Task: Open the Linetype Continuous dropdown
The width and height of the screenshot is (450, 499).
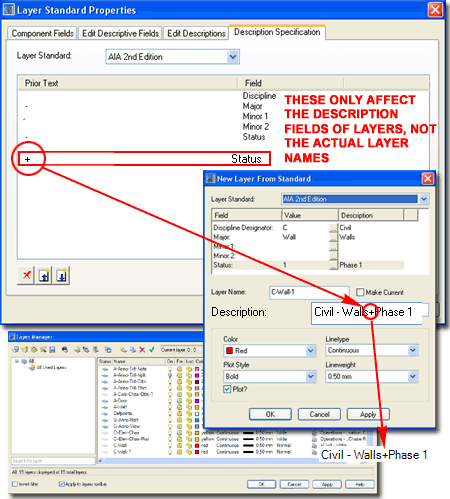Action: coord(372,350)
